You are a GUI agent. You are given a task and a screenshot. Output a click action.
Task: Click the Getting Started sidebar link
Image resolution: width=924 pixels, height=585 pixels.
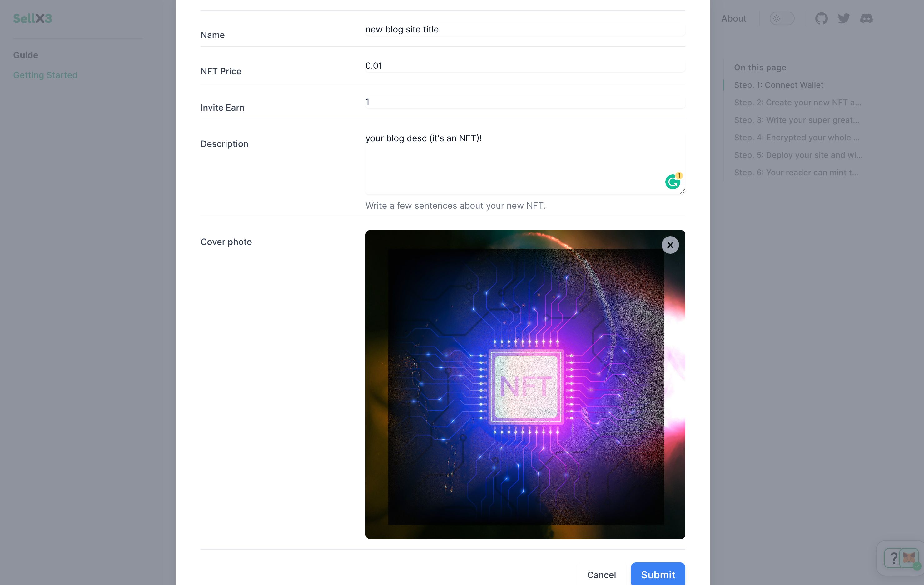click(x=45, y=75)
